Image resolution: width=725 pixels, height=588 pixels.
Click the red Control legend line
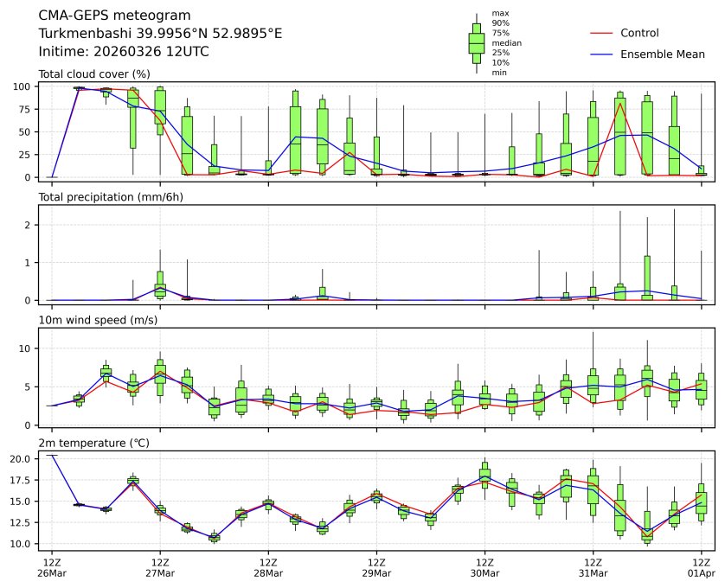(600, 33)
